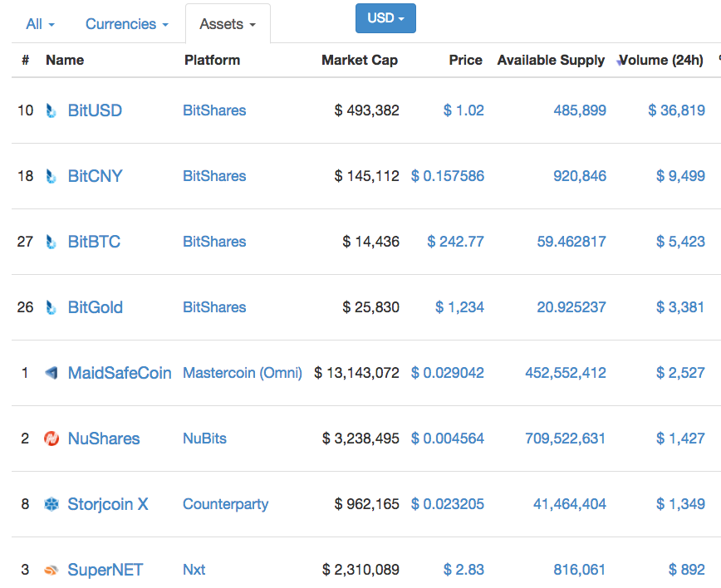The height and width of the screenshot is (588, 721).
Task: Open the Storjcoin X asset page
Action: (108, 504)
